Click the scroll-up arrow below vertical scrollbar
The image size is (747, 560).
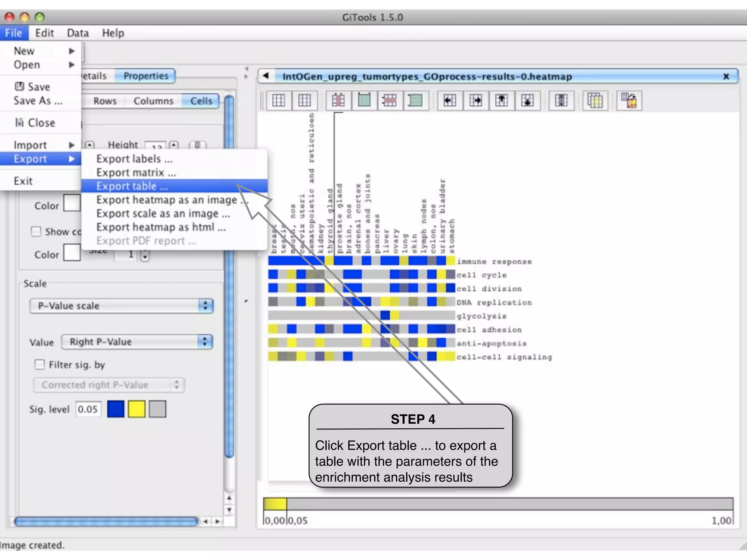pos(229,498)
